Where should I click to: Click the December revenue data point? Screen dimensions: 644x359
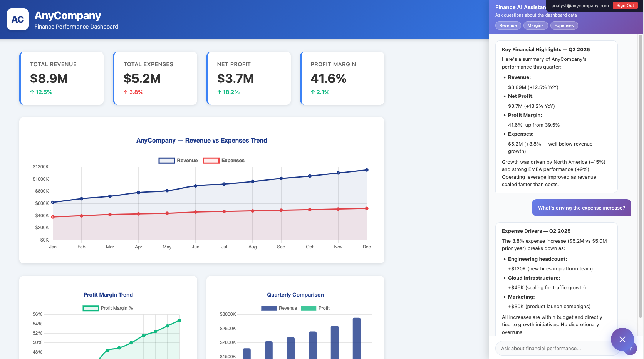pyautogui.click(x=367, y=170)
